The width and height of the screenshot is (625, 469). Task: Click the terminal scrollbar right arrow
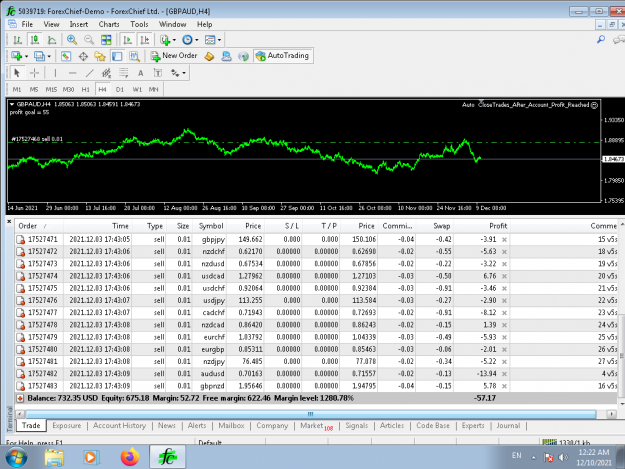pyautogui.click(x=611, y=414)
